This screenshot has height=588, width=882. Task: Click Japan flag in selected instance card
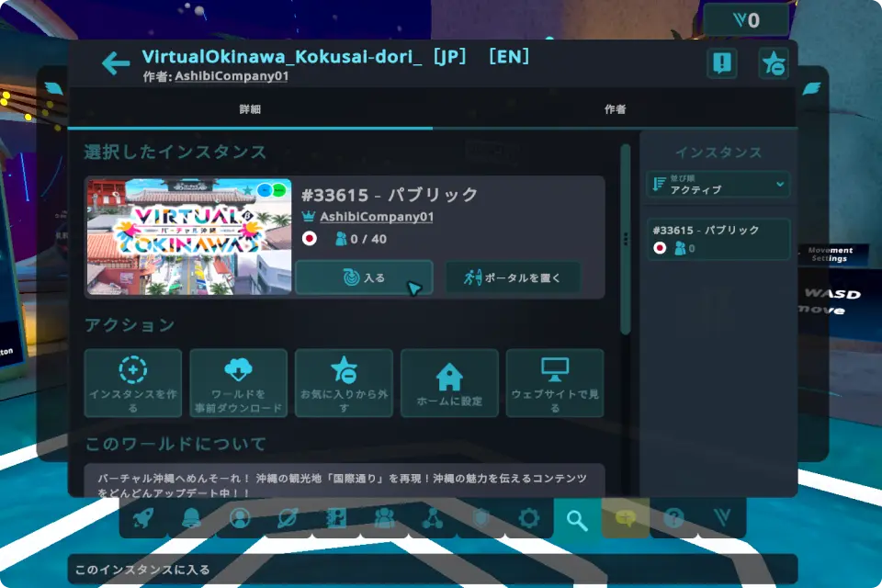[x=309, y=239]
